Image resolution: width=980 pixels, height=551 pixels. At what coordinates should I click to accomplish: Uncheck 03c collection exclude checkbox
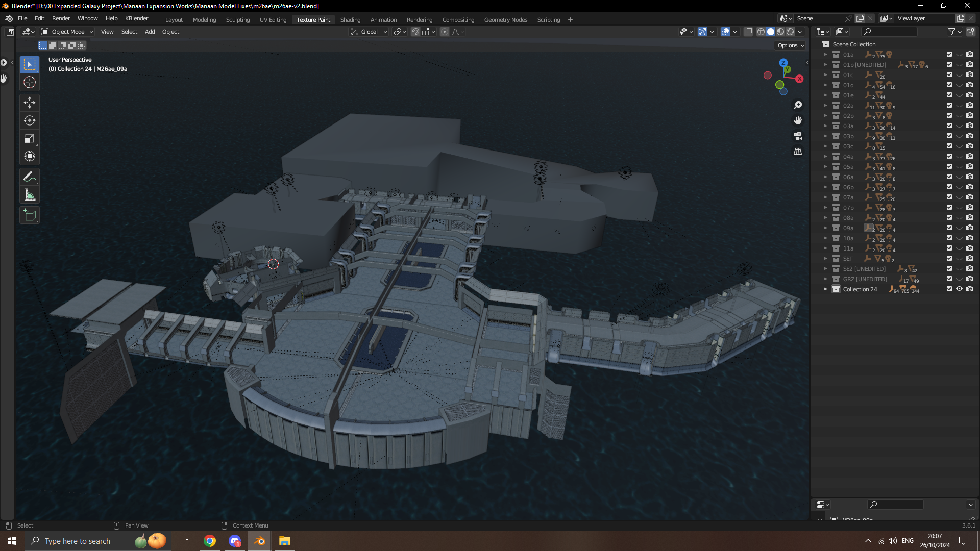click(x=949, y=146)
